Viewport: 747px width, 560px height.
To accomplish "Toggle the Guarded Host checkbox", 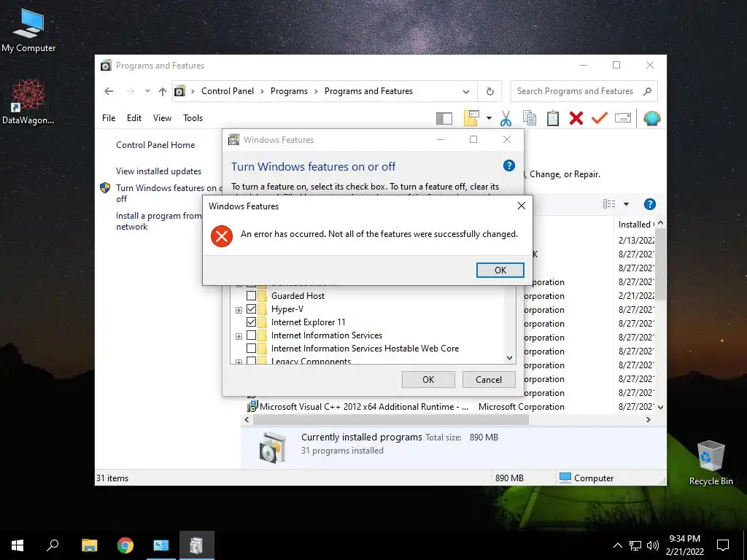I will [251, 296].
